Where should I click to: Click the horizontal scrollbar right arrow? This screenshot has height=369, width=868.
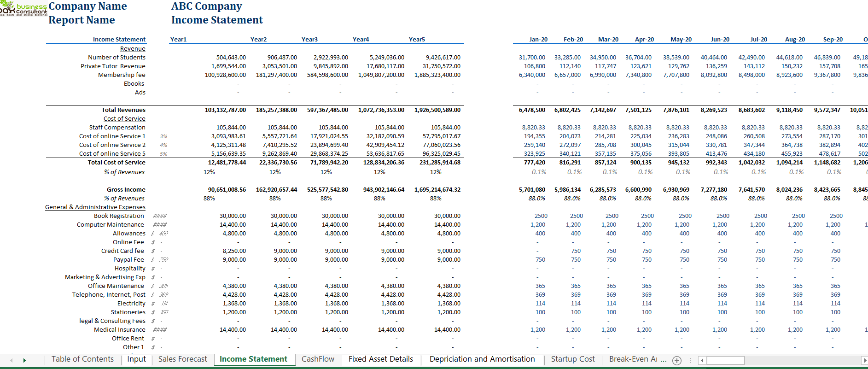tap(865, 360)
